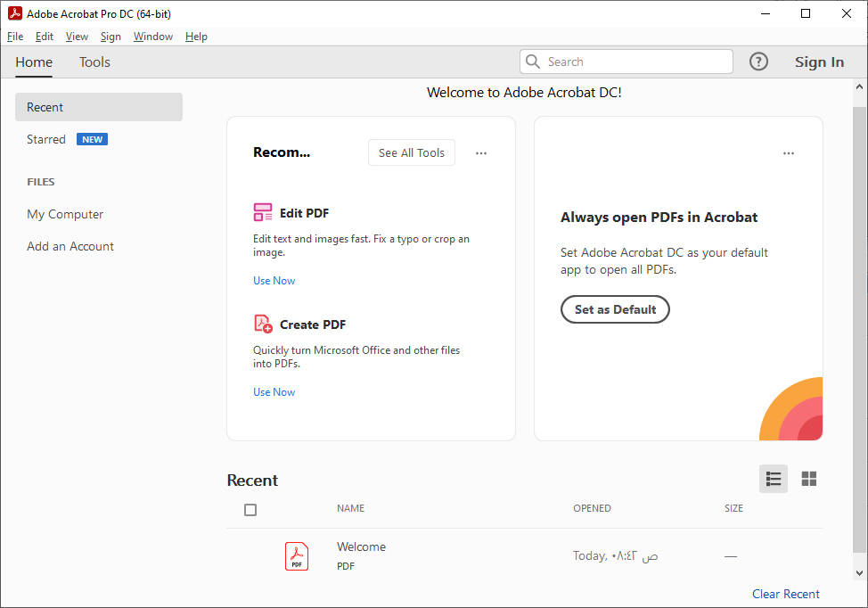The width and height of the screenshot is (868, 608).
Task: Open the Edit menu
Action: point(45,37)
